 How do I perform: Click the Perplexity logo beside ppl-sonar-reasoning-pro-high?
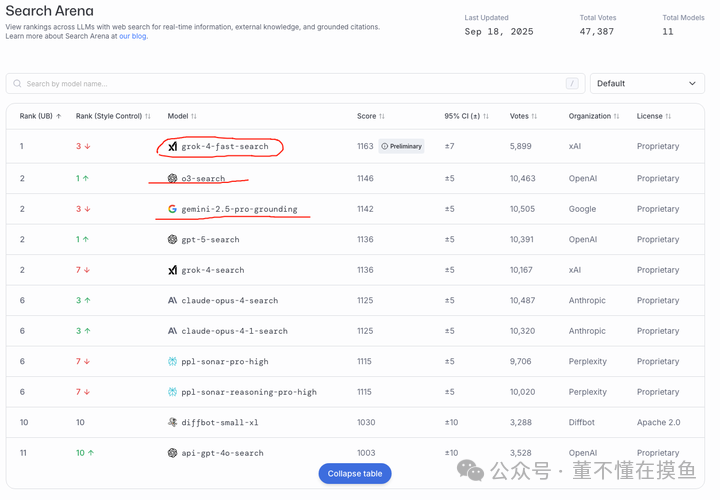click(172, 392)
